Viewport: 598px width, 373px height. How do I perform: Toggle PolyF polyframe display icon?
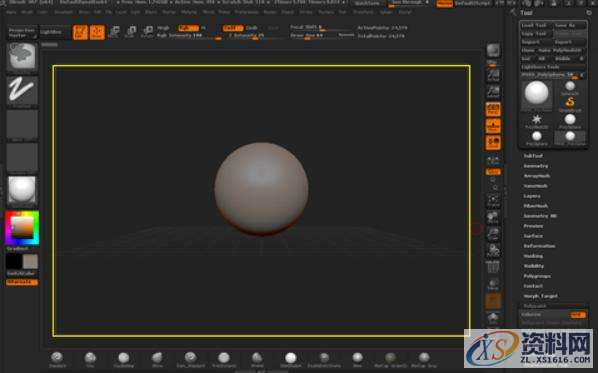coord(493,267)
